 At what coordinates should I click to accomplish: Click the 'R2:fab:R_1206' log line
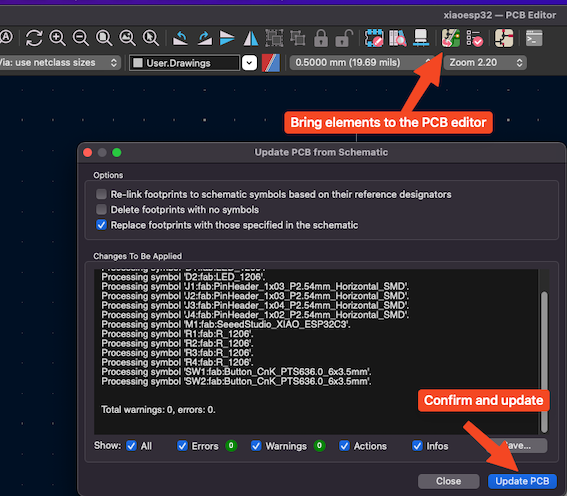(177, 343)
